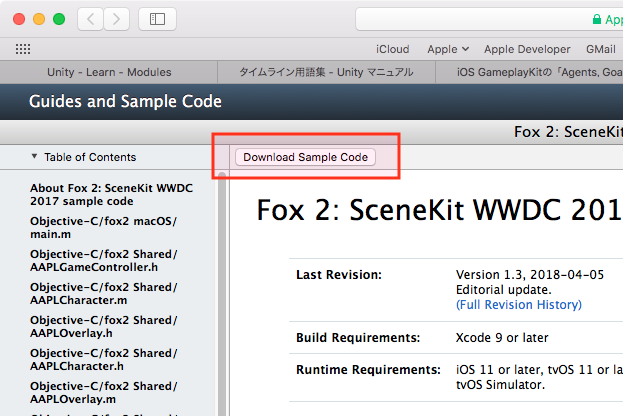Click the green lock icon in address bar
The width and height of the screenshot is (623, 416).
pos(596,19)
